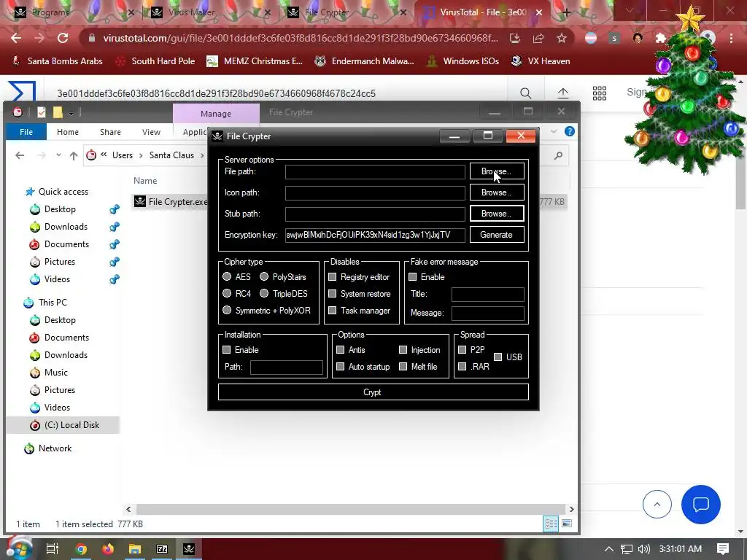Open the share page icon in address bar
This screenshot has width=747, height=560.
(538, 38)
